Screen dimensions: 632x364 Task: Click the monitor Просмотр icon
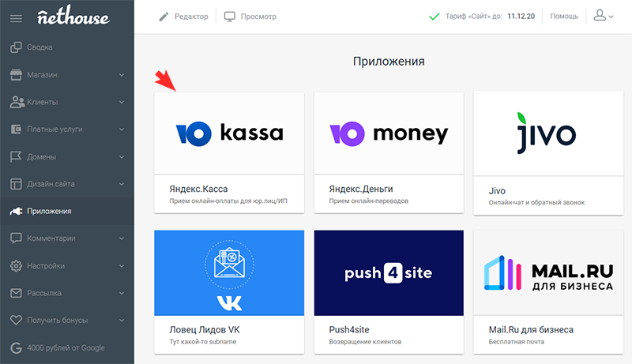tap(230, 17)
